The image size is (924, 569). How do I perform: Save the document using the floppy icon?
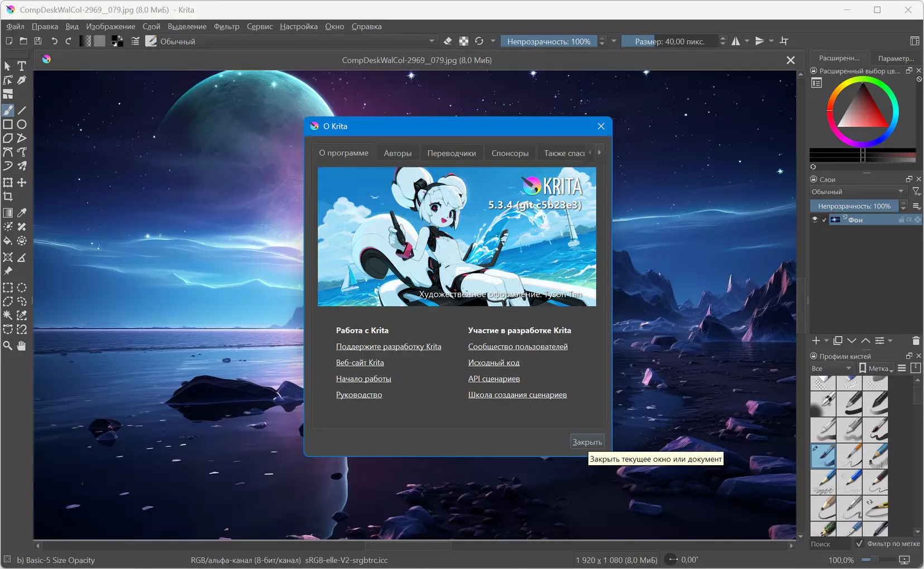tap(38, 41)
